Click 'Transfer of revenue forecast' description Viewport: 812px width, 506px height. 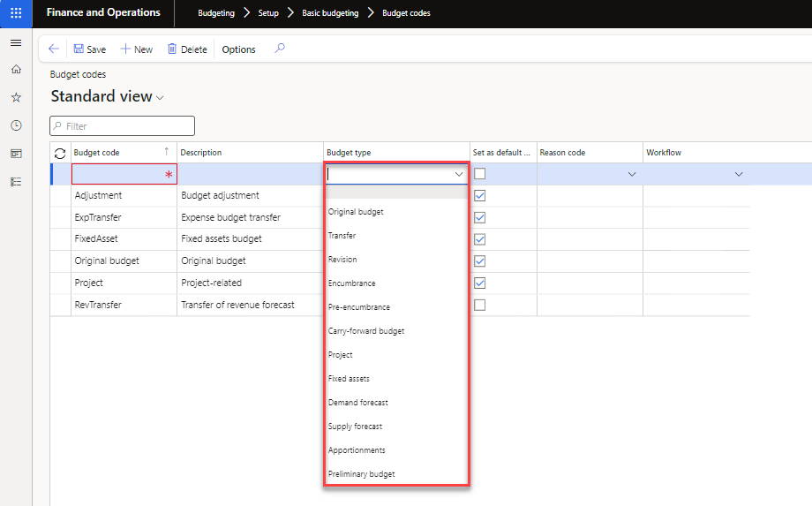237,305
